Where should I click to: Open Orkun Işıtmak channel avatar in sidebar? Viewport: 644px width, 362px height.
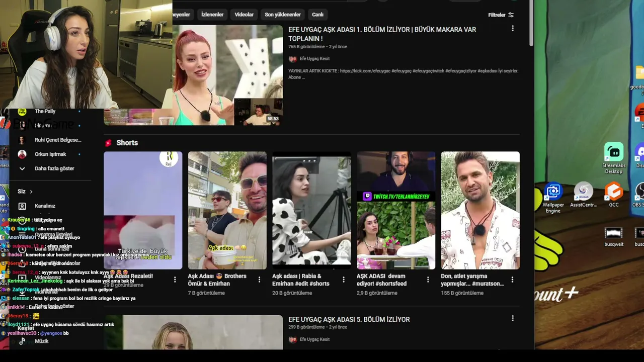[22, 154]
